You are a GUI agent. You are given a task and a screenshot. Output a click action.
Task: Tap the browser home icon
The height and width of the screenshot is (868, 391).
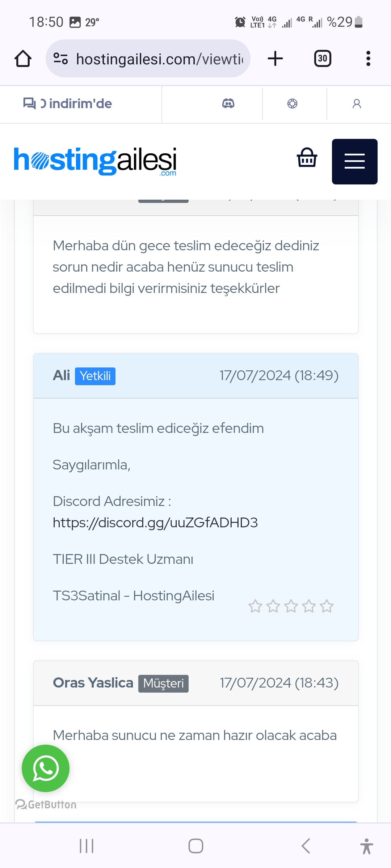23,59
